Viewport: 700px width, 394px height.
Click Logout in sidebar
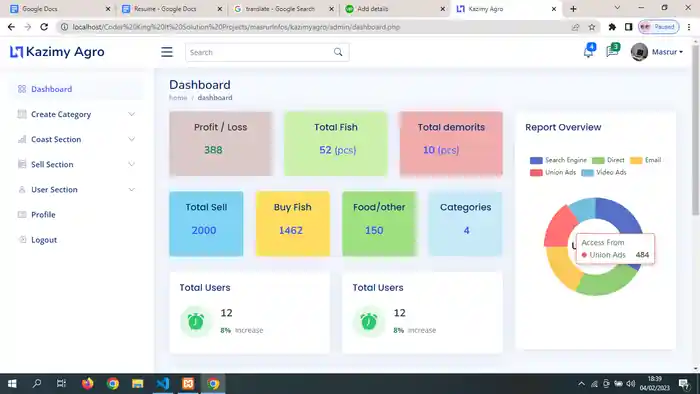pyautogui.click(x=77, y=240)
